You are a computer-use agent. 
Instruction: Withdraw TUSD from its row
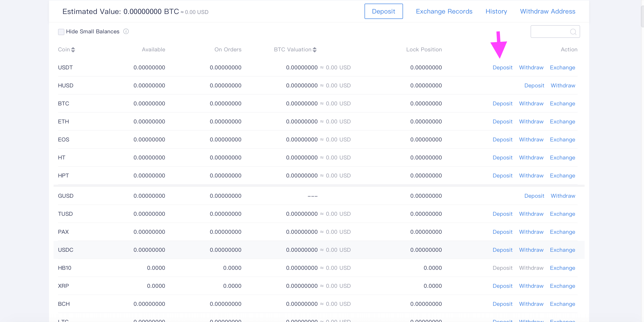(531, 214)
